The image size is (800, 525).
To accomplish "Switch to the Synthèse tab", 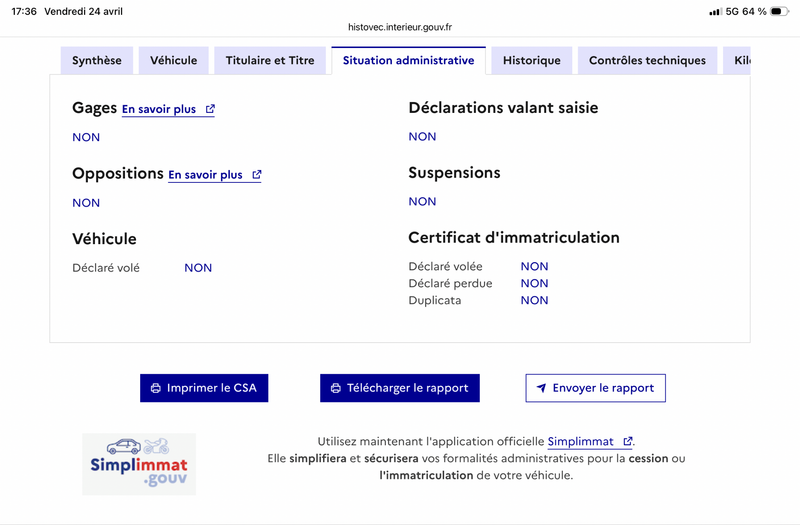I will [97, 61].
